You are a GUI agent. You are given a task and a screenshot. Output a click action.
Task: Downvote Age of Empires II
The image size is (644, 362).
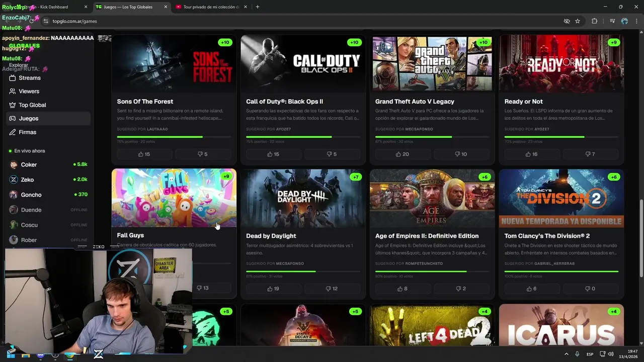point(461,289)
